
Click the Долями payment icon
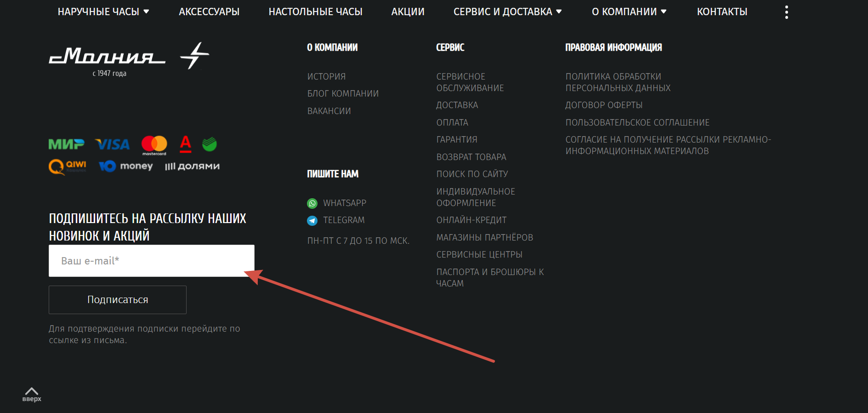[x=192, y=166]
